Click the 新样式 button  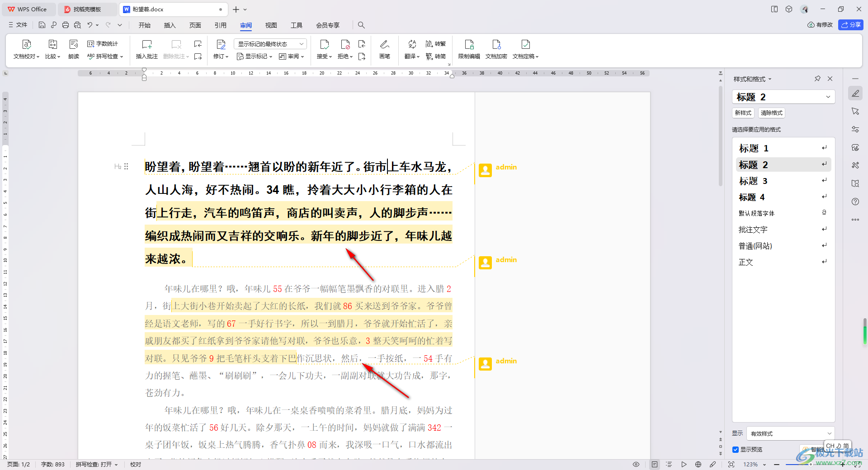[x=743, y=113]
